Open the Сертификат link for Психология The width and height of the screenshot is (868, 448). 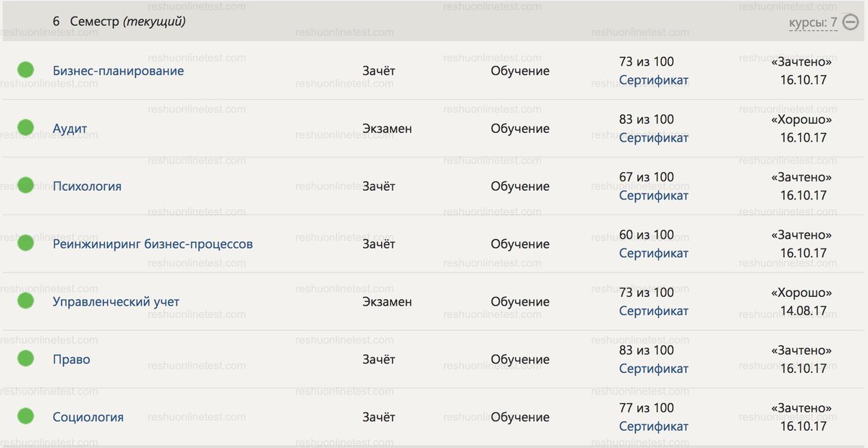point(653,195)
